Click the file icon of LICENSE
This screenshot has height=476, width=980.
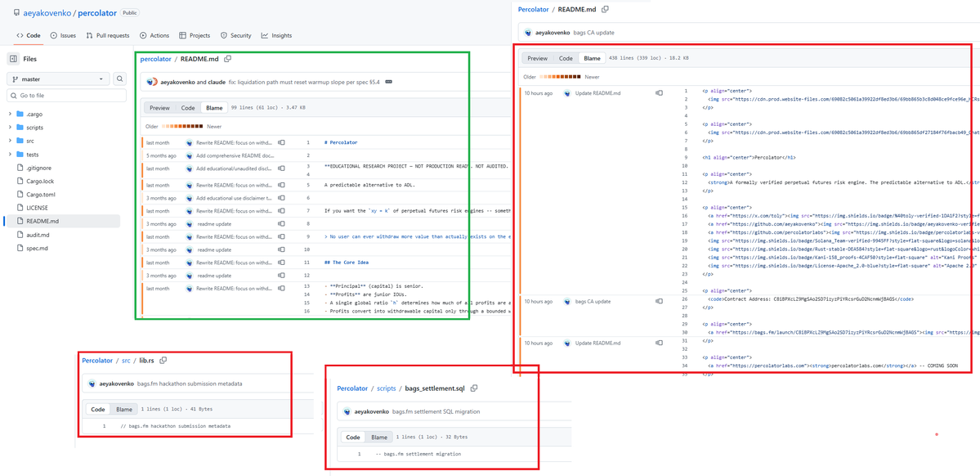click(x=20, y=207)
